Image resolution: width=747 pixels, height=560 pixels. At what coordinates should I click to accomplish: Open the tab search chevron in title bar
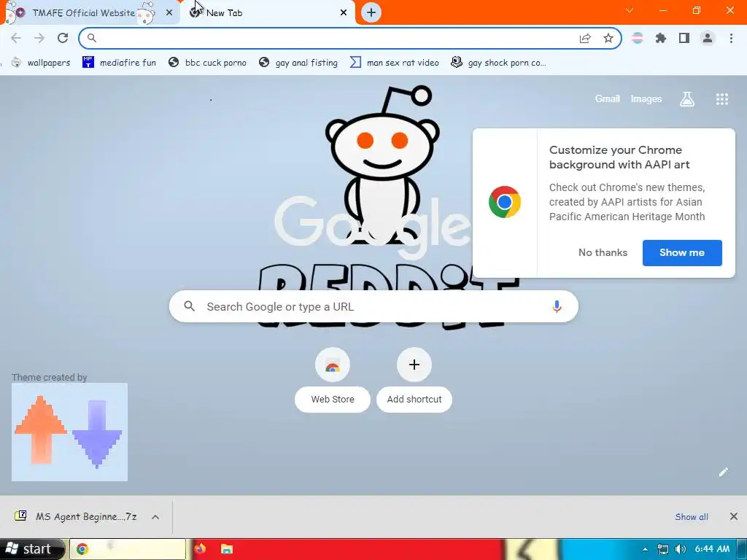click(630, 10)
